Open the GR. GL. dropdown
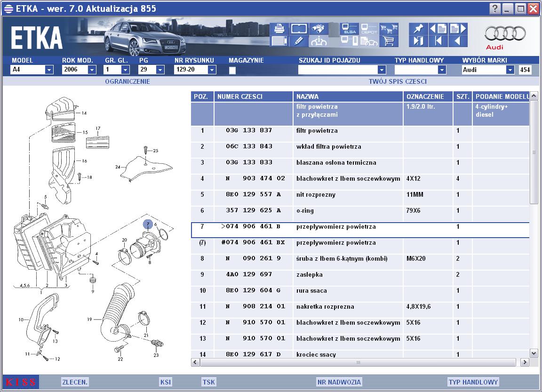 tap(125, 70)
